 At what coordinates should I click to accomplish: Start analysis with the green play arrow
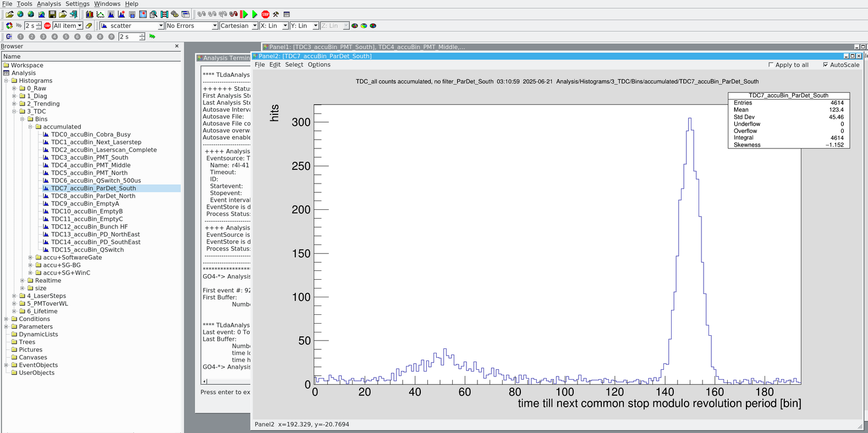click(255, 14)
